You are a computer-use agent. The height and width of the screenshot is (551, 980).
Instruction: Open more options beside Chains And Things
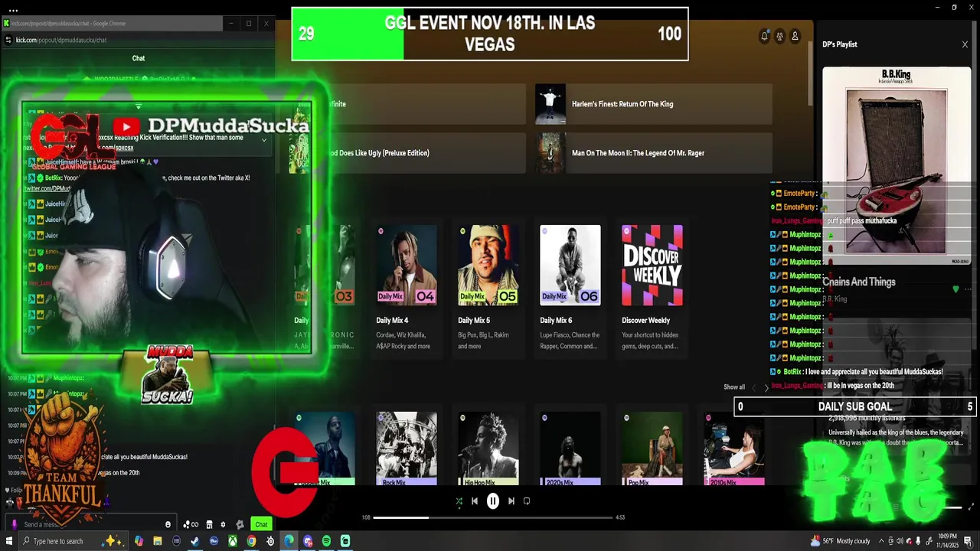point(968,289)
